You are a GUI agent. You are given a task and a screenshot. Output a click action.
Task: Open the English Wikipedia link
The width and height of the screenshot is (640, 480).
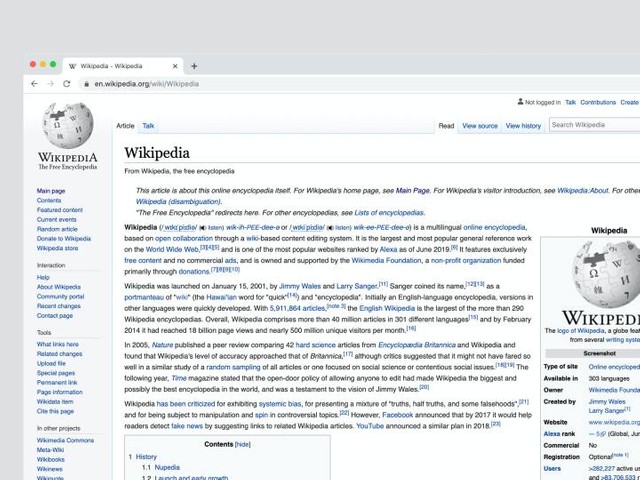pos(387,308)
